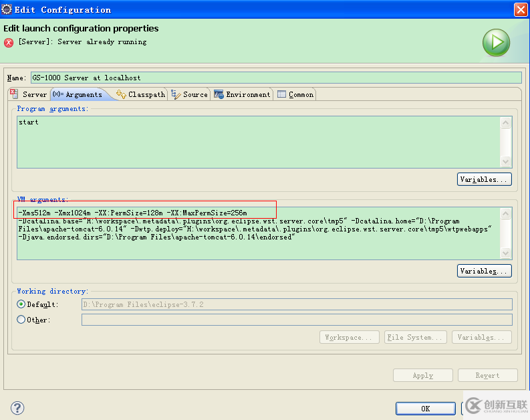Click the Other directory path field
The height and width of the screenshot is (420, 530).
297,320
